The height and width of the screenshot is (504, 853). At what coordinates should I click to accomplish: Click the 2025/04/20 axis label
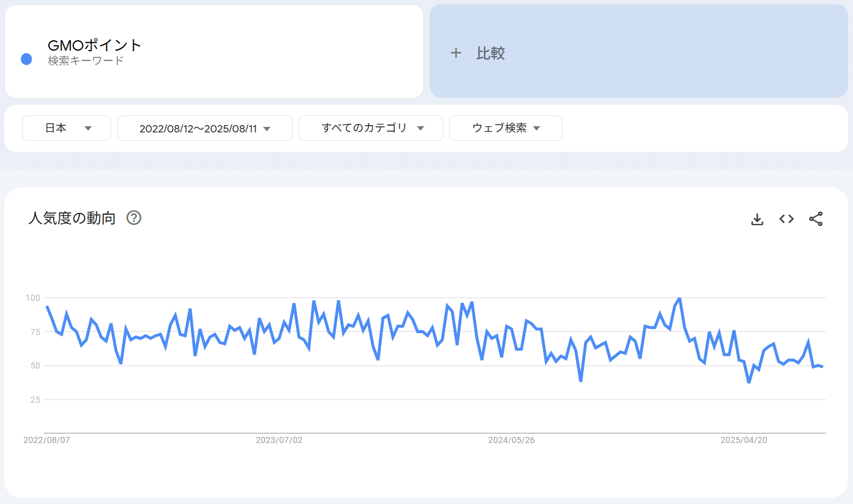[744, 440]
